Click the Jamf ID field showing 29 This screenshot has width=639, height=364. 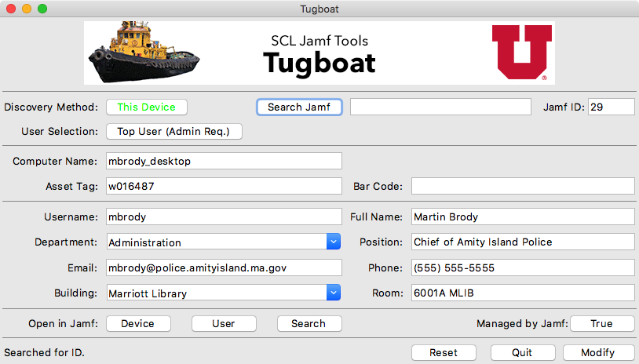click(611, 107)
